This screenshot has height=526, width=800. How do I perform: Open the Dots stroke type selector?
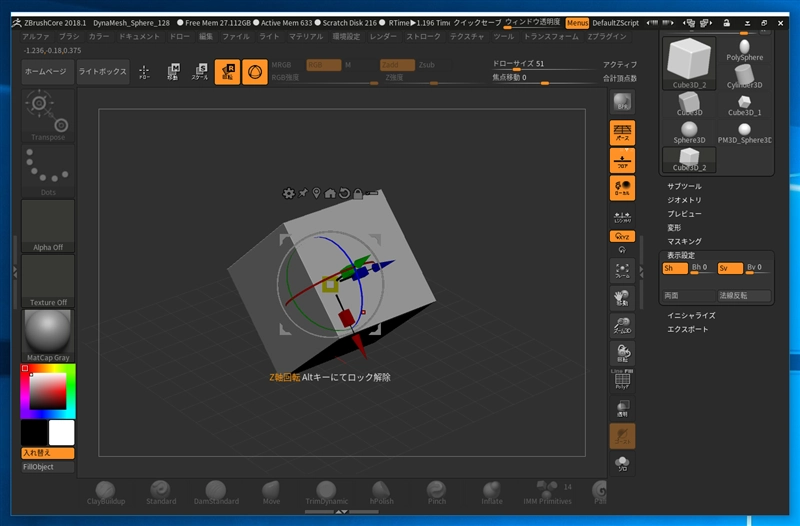(48, 170)
